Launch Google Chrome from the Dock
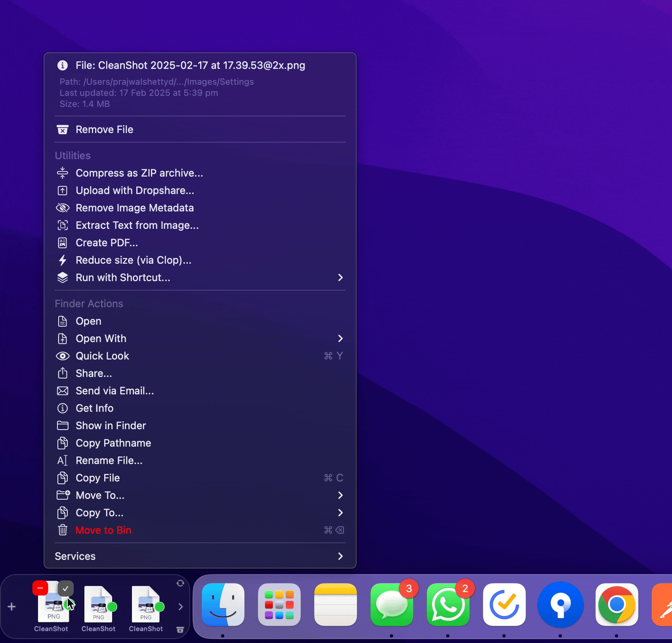This screenshot has width=672, height=643. tap(617, 605)
